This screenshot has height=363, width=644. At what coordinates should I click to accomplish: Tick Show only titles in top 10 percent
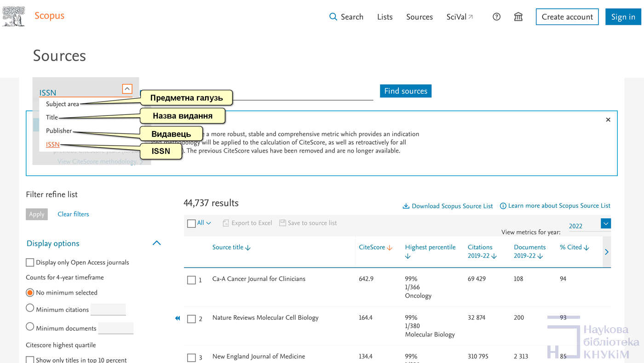pos(30,360)
